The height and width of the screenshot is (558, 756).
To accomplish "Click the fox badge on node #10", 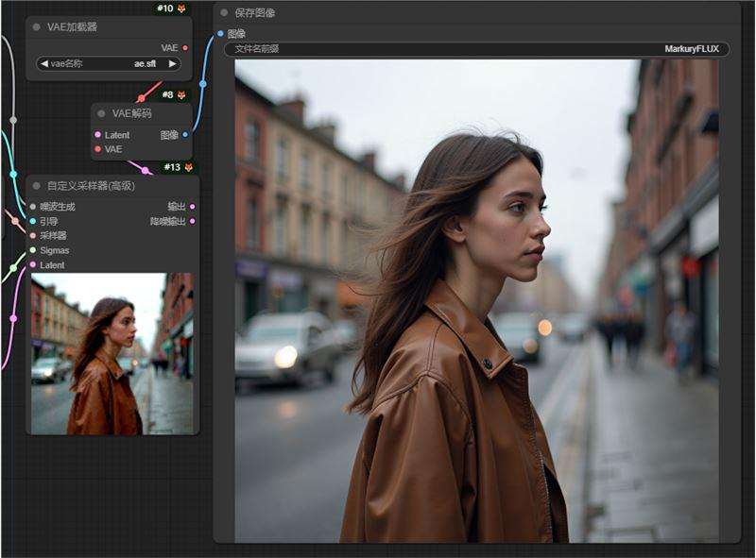I will click(181, 8).
